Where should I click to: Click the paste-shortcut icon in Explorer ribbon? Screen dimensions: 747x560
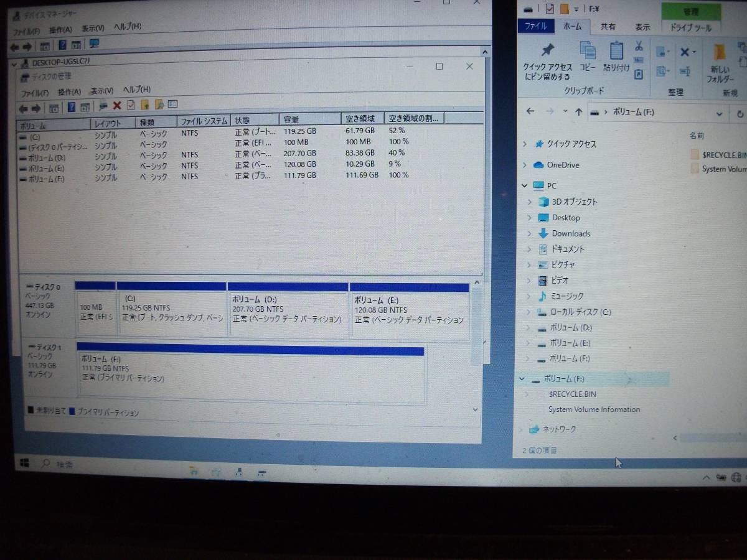[639, 75]
